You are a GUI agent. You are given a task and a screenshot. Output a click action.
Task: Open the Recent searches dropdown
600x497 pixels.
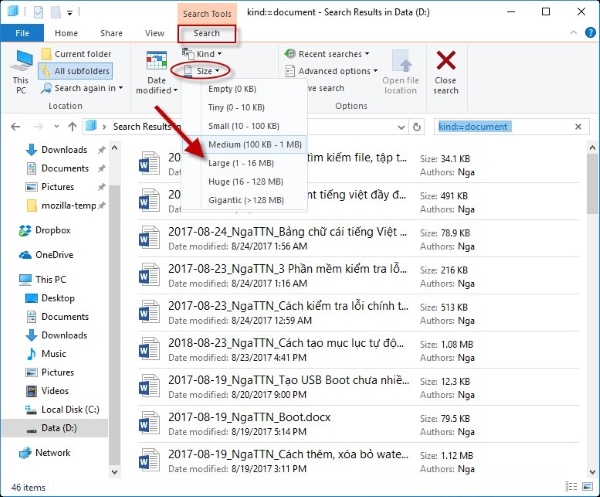(327, 54)
